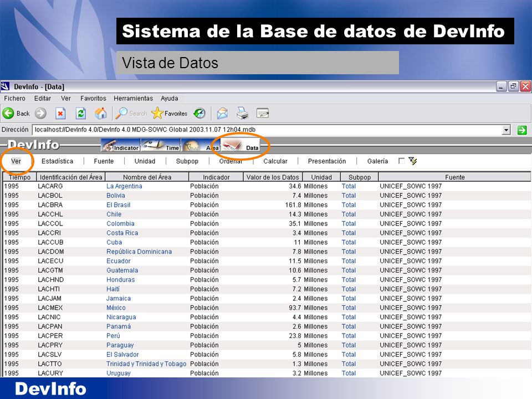Image resolution: width=532 pixels, height=399 pixels.
Task: Open the Chile area link
Action: click(114, 214)
